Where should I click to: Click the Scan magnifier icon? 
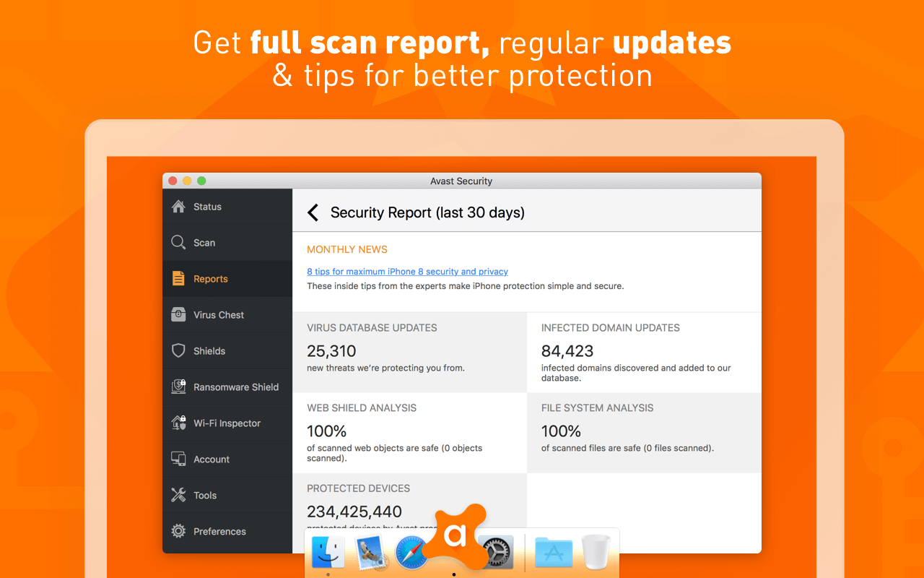(x=178, y=243)
